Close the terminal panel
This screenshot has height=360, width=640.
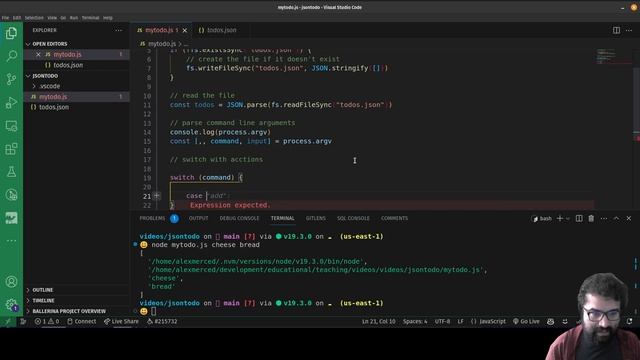pos(629,218)
